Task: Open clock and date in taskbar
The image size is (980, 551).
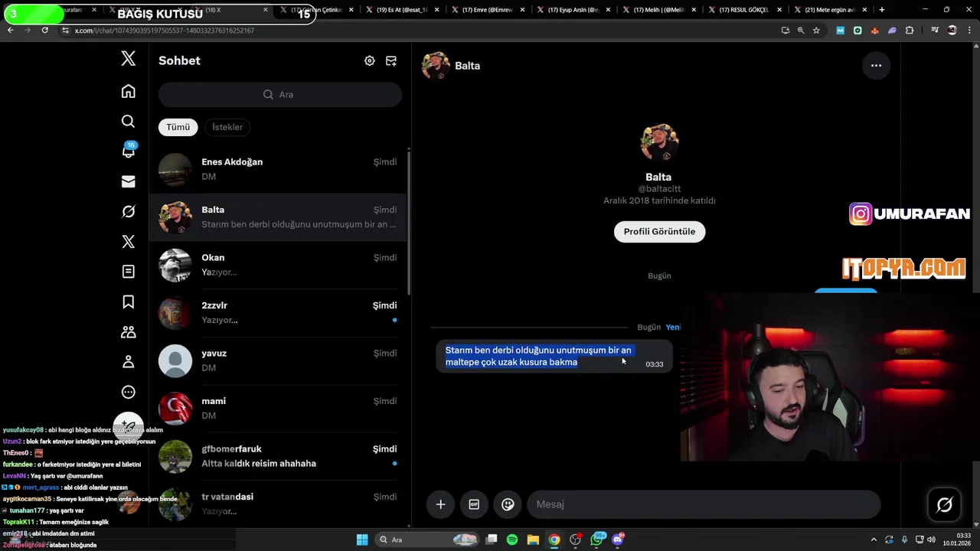Action: point(957,540)
